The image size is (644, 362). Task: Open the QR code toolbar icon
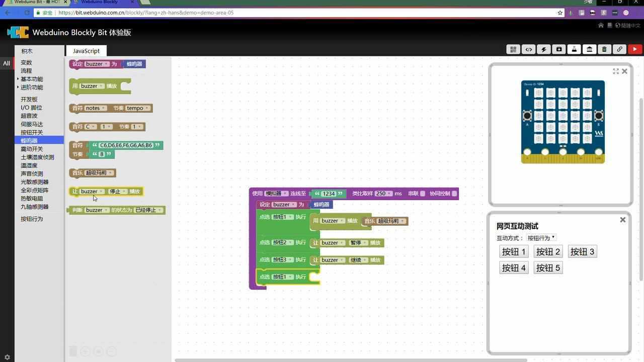click(513, 49)
